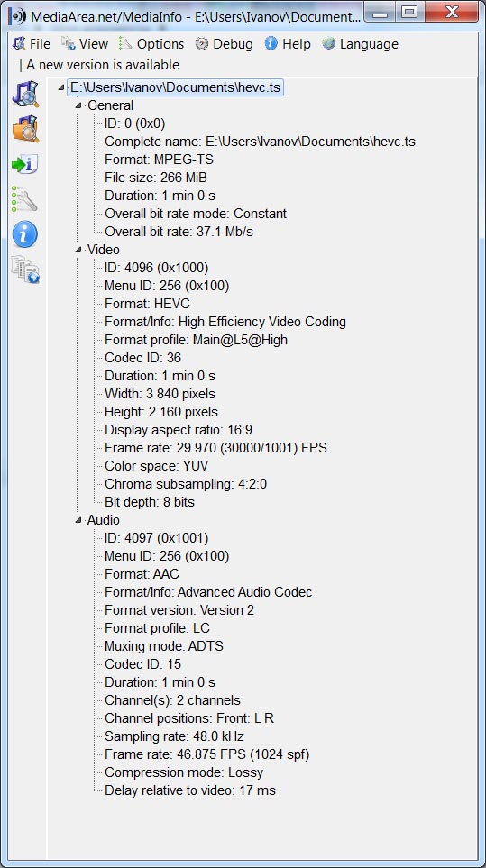
Task: Maximize the MediaInfo window
Action: (x=409, y=13)
